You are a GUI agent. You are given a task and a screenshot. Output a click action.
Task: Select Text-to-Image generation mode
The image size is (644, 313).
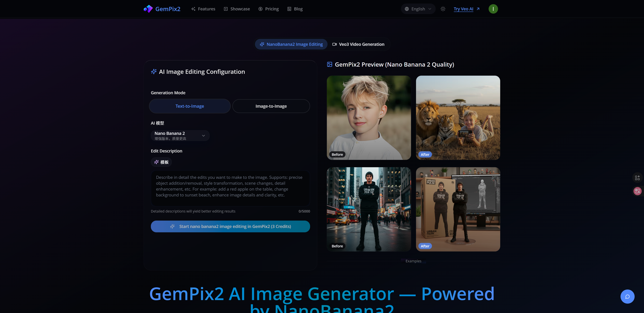click(190, 106)
